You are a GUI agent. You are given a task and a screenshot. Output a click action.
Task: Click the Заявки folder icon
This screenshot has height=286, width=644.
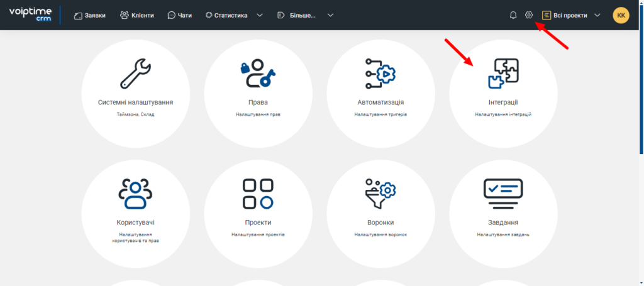pos(78,16)
